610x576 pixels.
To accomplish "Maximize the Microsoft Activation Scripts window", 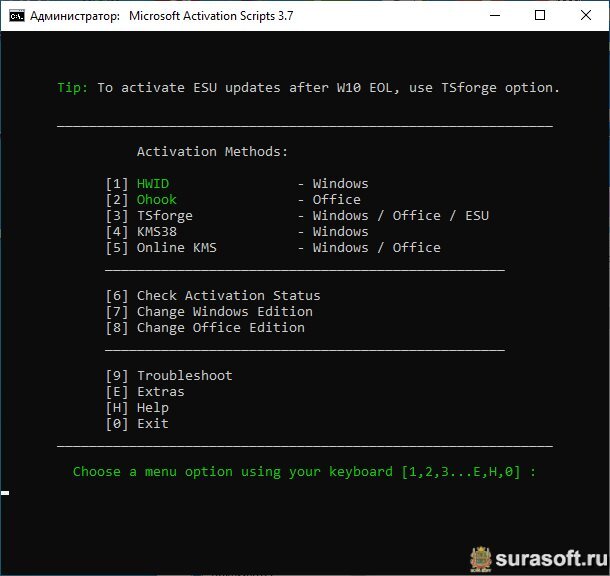I will coord(540,16).
